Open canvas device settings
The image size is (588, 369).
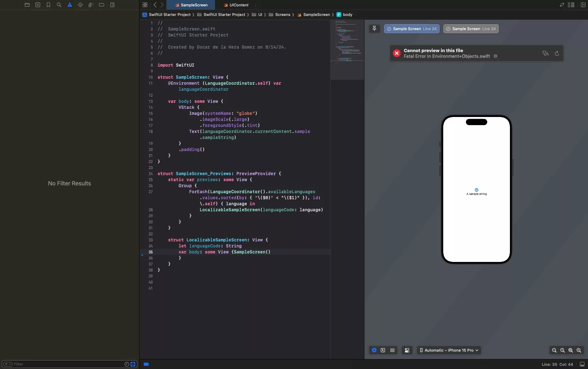(x=407, y=350)
